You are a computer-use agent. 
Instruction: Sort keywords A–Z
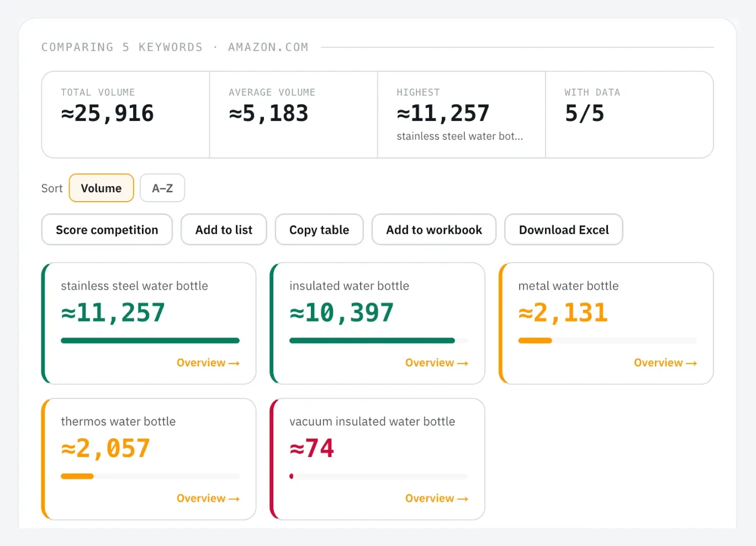162,188
